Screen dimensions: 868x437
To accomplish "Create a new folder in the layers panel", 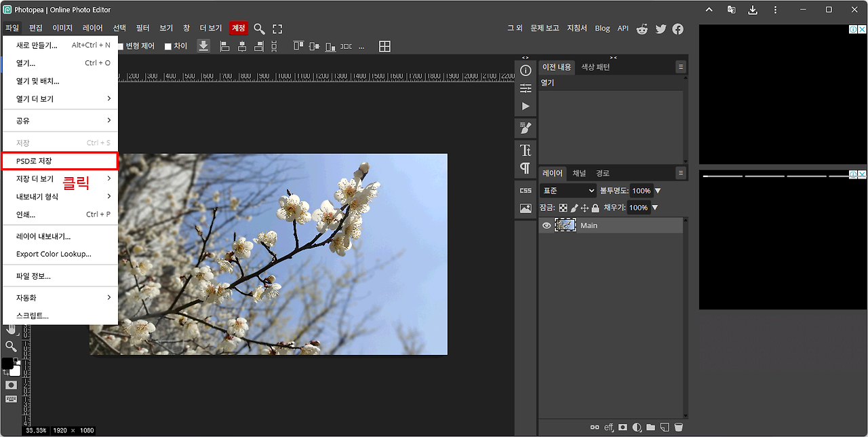I will pos(651,427).
